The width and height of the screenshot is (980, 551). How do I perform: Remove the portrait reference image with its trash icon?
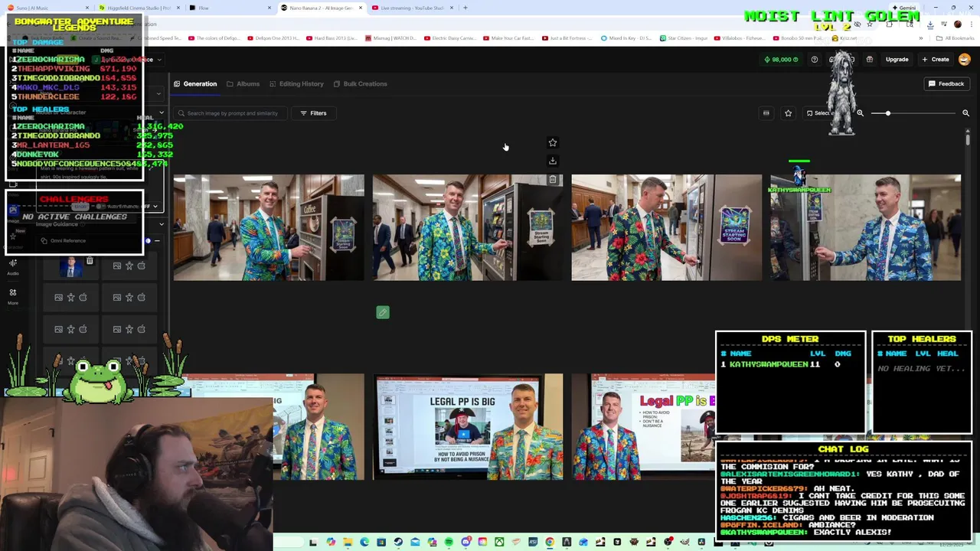click(x=90, y=262)
